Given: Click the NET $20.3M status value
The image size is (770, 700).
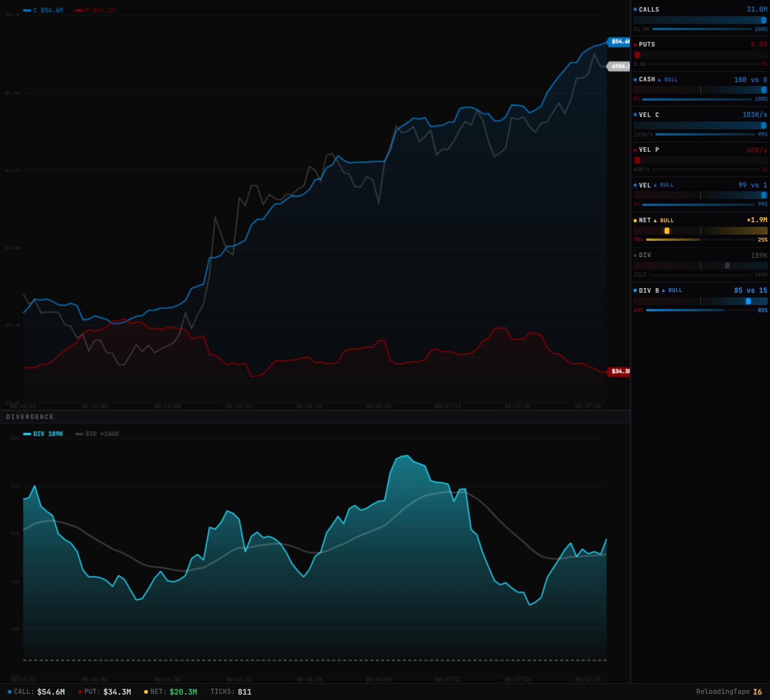Looking at the screenshot, I should tap(183, 692).
